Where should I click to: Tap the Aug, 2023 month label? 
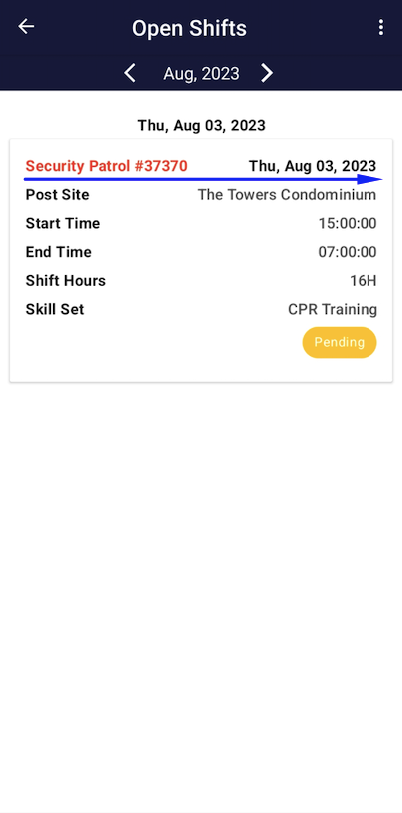(201, 74)
